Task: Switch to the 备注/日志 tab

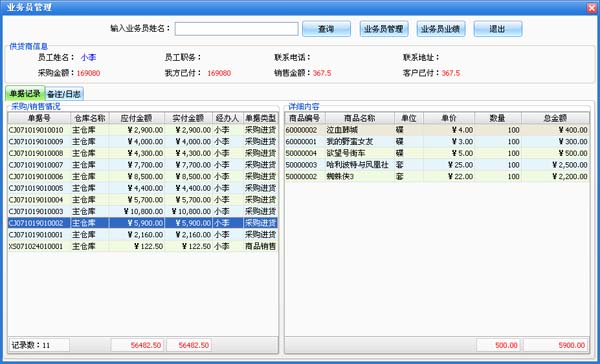Action: click(x=64, y=94)
